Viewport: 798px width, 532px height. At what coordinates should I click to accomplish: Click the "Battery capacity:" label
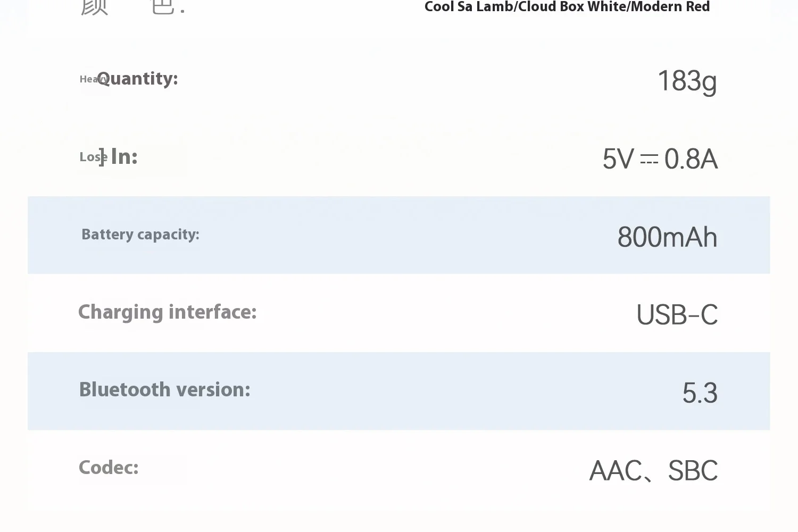(140, 235)
